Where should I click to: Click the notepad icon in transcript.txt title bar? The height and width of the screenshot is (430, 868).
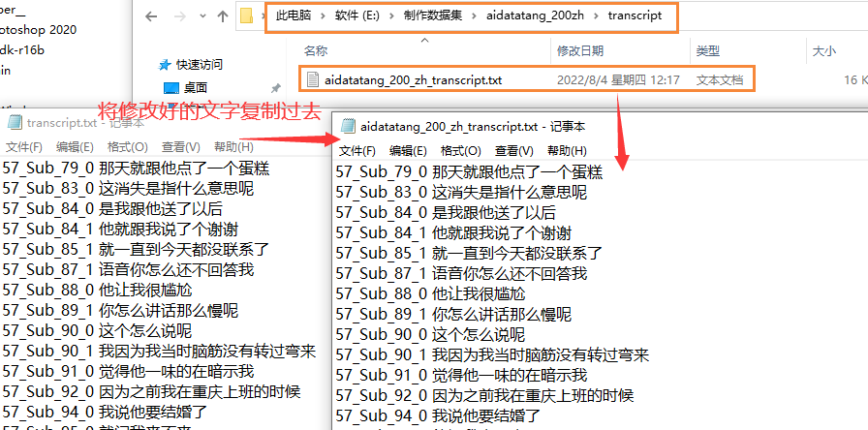pos(14,123)
